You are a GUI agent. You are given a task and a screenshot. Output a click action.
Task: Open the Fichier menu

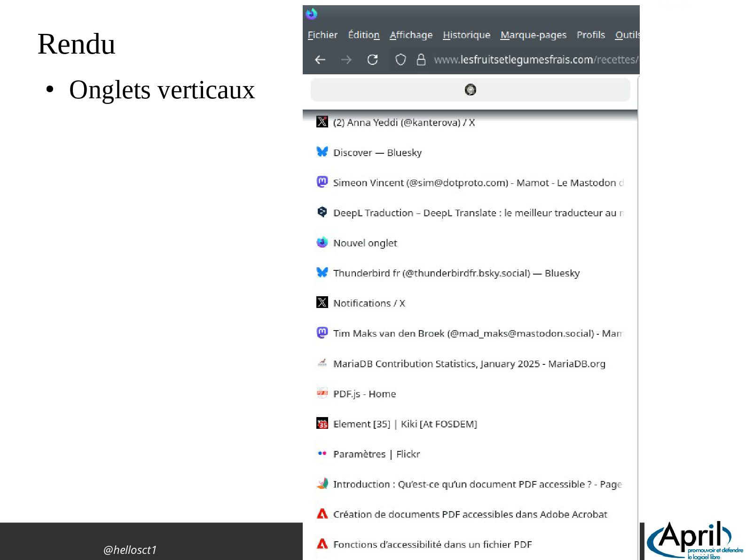point(322,35)
